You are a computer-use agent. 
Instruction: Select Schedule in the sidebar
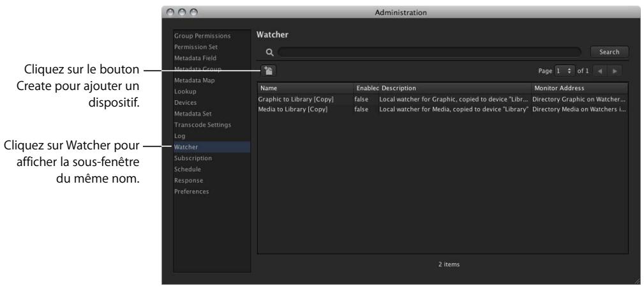point(187,169)
